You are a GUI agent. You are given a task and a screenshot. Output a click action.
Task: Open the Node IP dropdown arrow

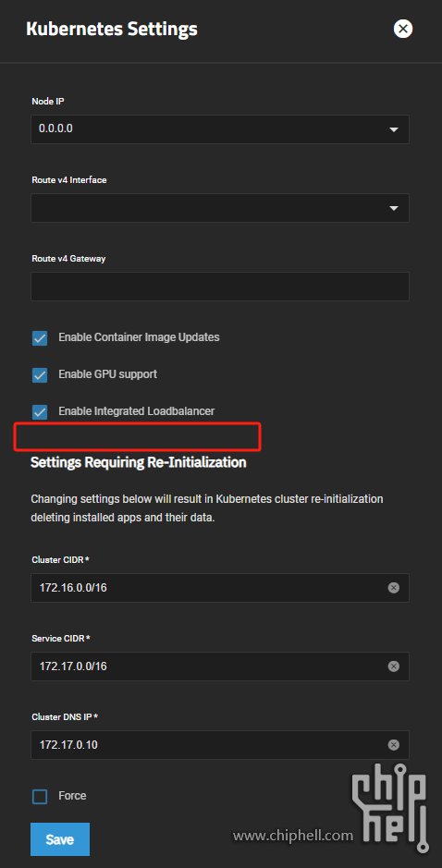click(x=394, y=129)
